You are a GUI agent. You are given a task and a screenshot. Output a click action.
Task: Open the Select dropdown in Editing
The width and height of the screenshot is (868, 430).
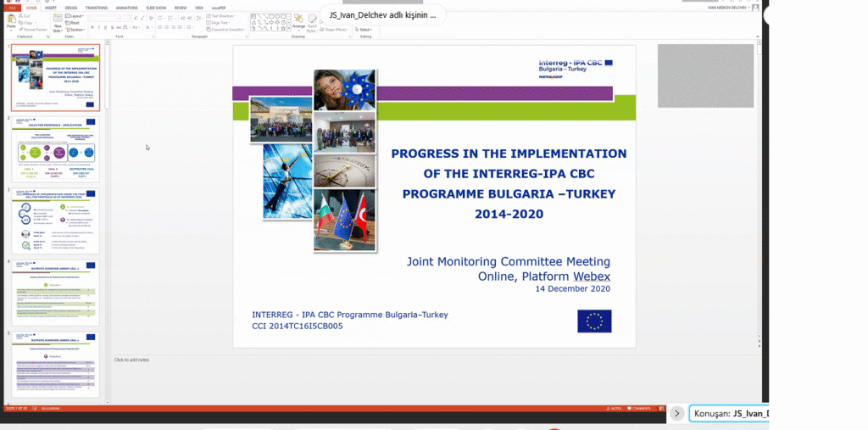366,29
